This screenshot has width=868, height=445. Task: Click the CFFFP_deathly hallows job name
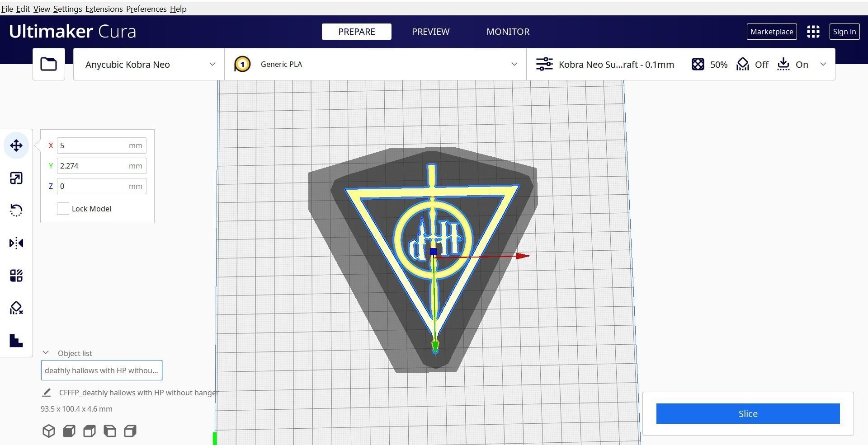point(138,393)
